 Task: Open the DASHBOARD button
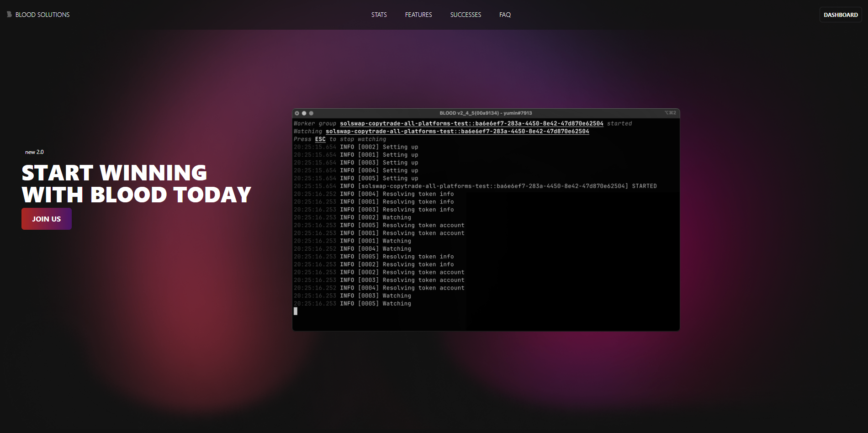point(840,15)
